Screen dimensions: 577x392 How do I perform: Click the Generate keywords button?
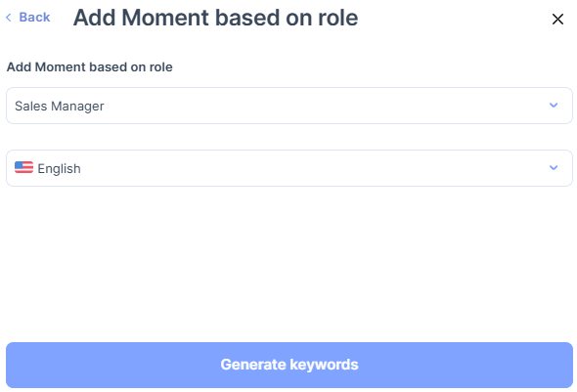click(289, 365)
